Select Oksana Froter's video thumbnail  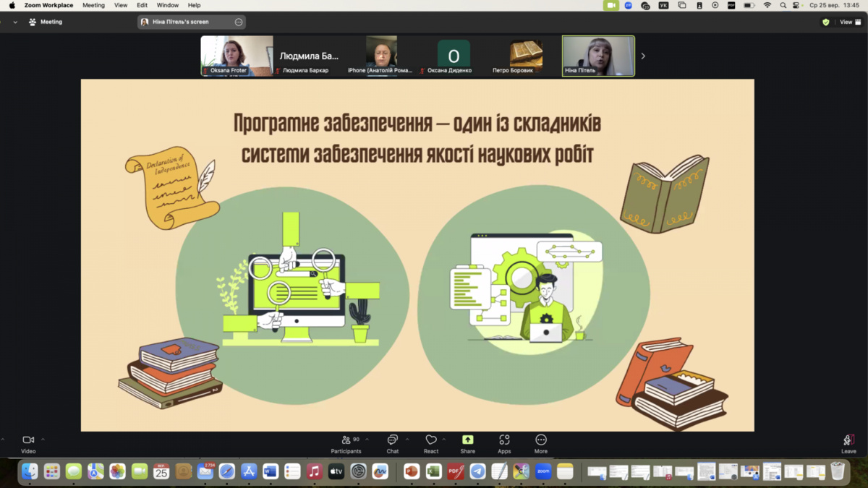coord(237,56)
